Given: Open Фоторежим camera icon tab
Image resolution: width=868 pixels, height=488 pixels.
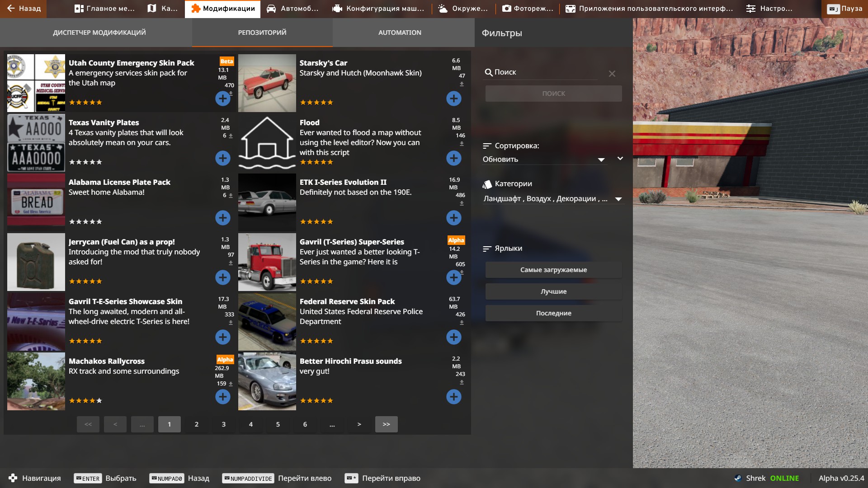Looking at the screenshot, I should [527, 9].
